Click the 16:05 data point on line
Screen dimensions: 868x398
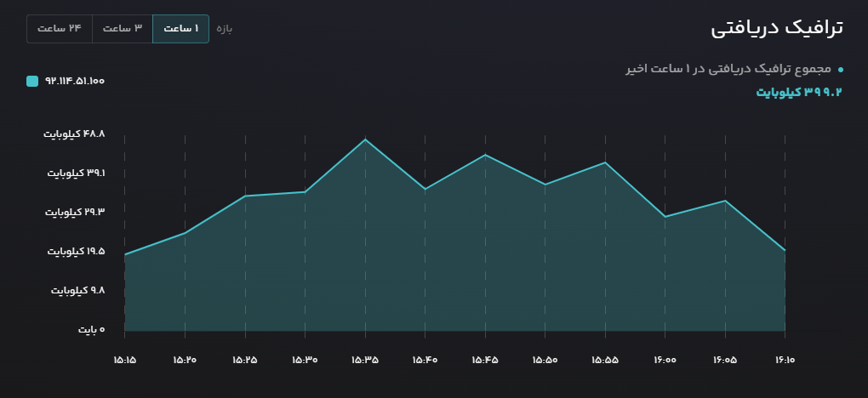point(725,201)
